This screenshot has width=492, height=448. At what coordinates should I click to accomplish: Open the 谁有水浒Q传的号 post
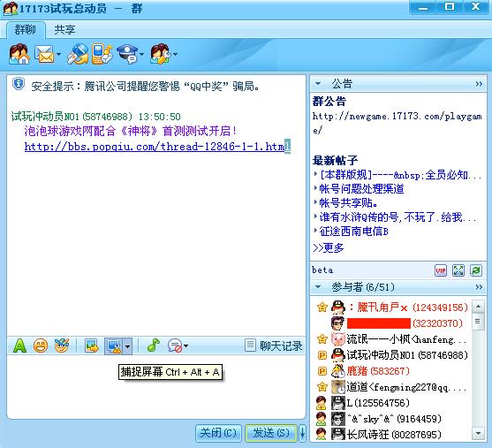pyautogui.click(x=398, y=217)
